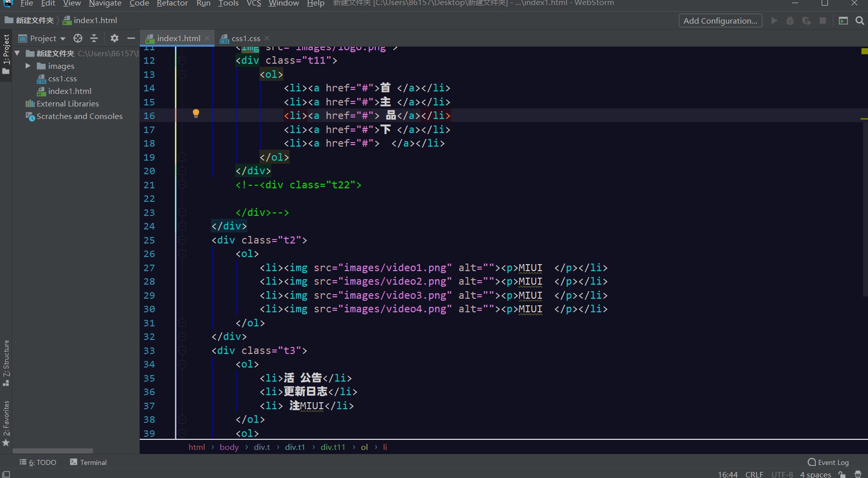The width and height of the screenshot is (868, 478).
Task: Change CRLF line separator in status bar
Action: (754, 474)
